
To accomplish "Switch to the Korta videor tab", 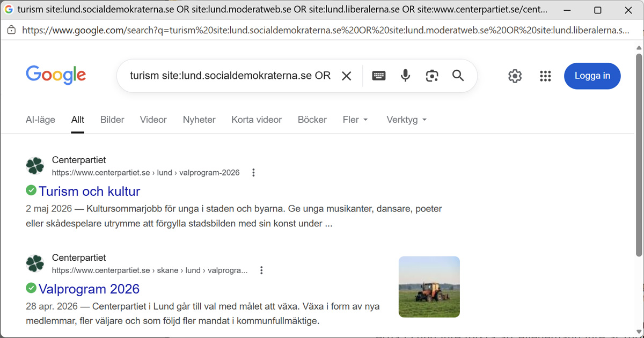I will point(257,120).
